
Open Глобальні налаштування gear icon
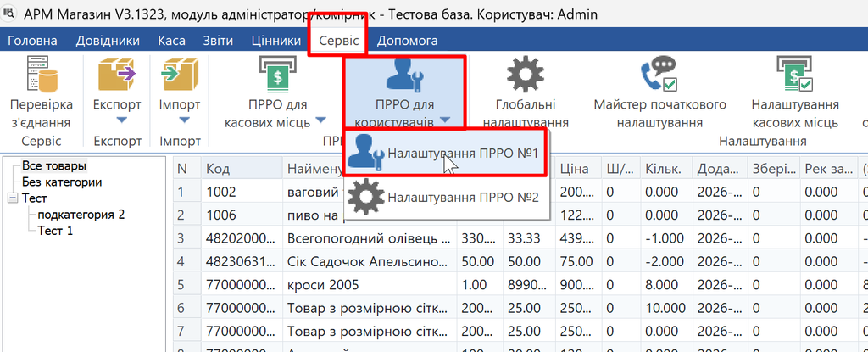point(526,74)
